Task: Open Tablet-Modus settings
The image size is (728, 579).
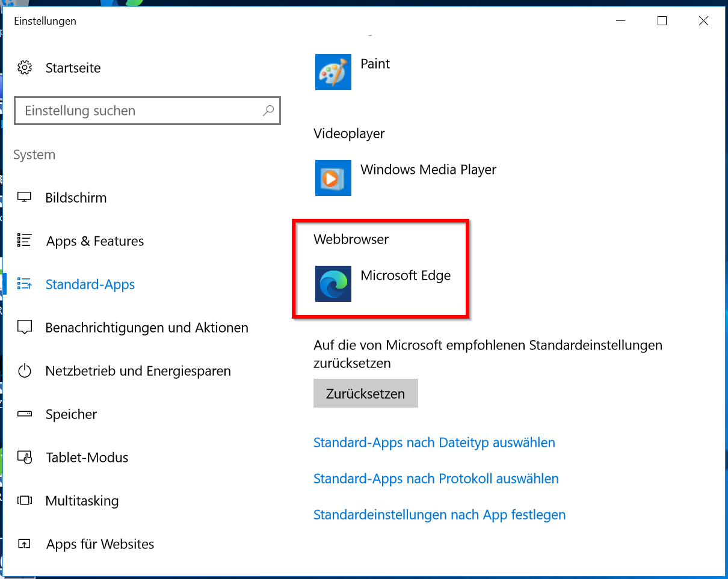Action: [x=87, y=458]
